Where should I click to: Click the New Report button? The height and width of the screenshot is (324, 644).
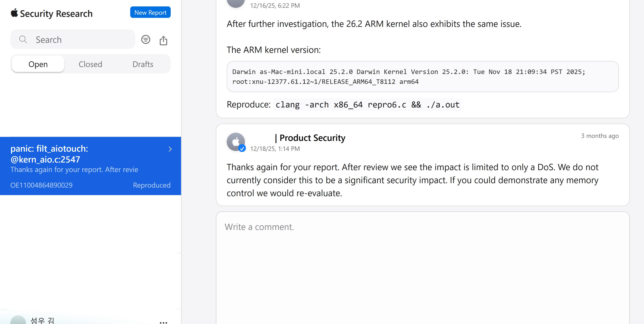[150, 12]
